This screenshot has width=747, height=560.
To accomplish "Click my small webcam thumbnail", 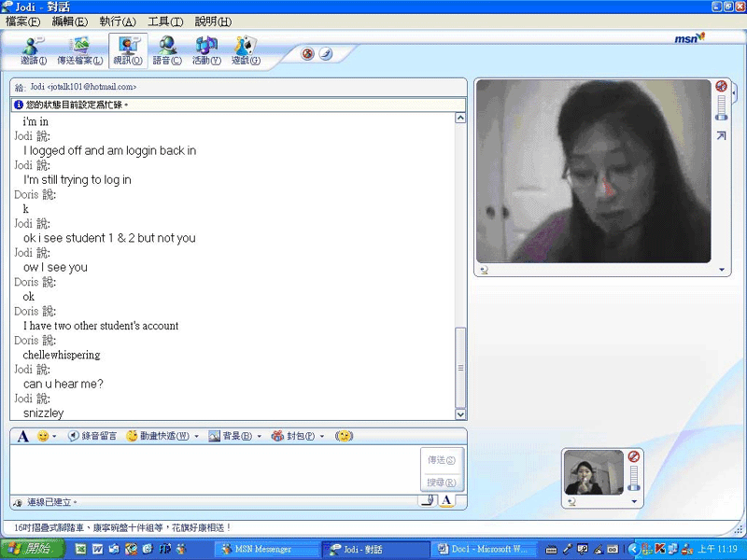I will click(594, 472).
